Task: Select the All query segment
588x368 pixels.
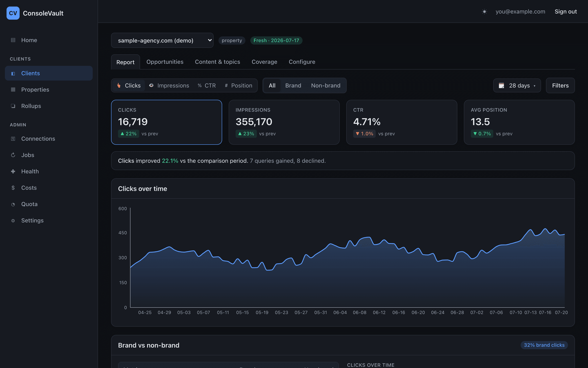Action: pos(272,85)
